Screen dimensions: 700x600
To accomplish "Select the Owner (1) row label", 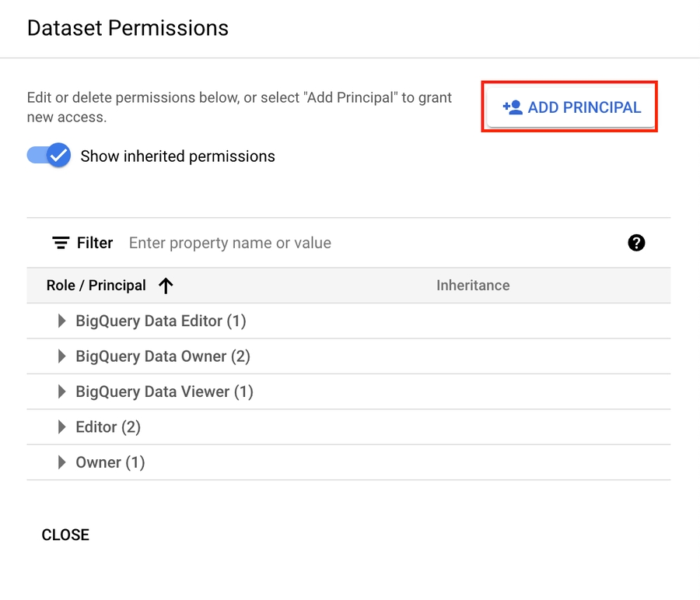I will pyautogui.click(x=110, y=462).
